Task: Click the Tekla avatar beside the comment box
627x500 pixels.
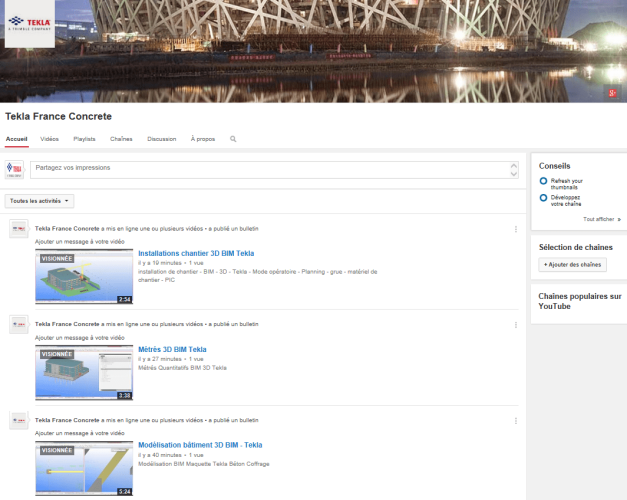Action: coord(14,170)
